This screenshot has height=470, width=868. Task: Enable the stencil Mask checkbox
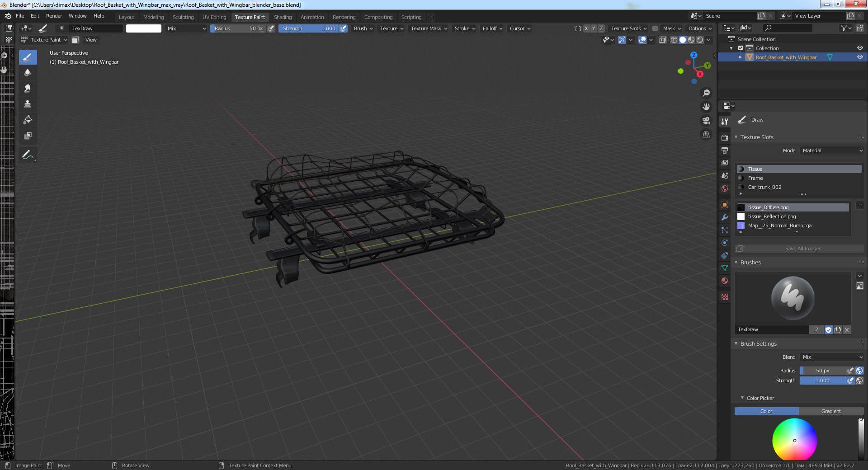coord(655,28)
